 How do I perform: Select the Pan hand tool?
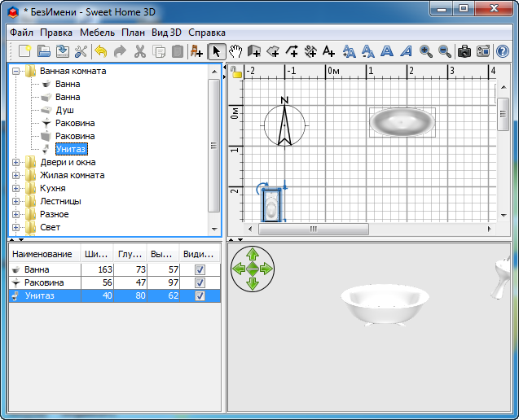(236, 51)
